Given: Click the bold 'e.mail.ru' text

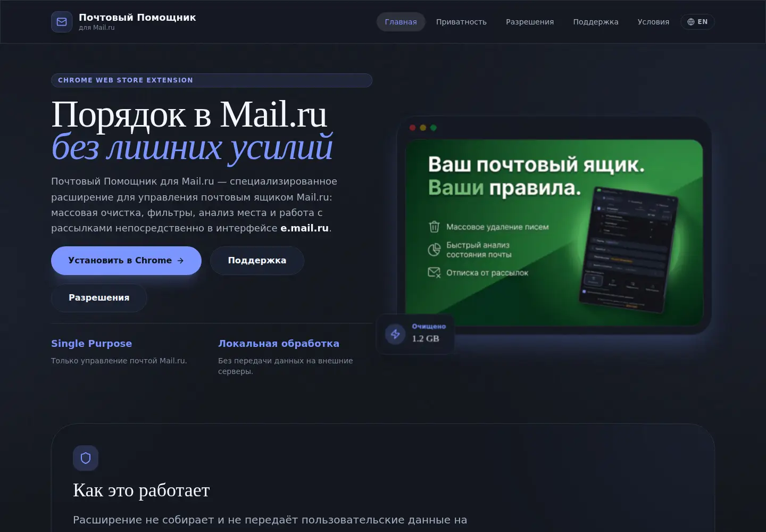Looking at the screenshot, I should pyautogui.click(x=304, y=228).
